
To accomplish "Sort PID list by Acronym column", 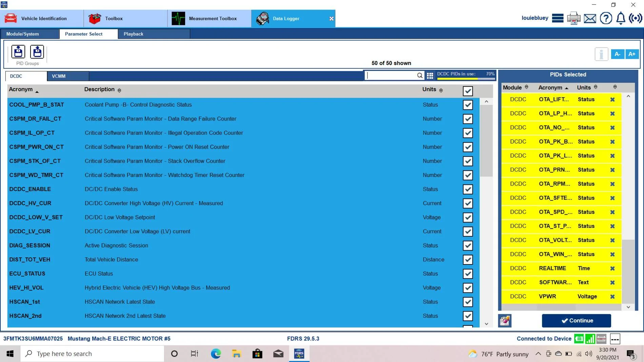I will coord(24,89).
